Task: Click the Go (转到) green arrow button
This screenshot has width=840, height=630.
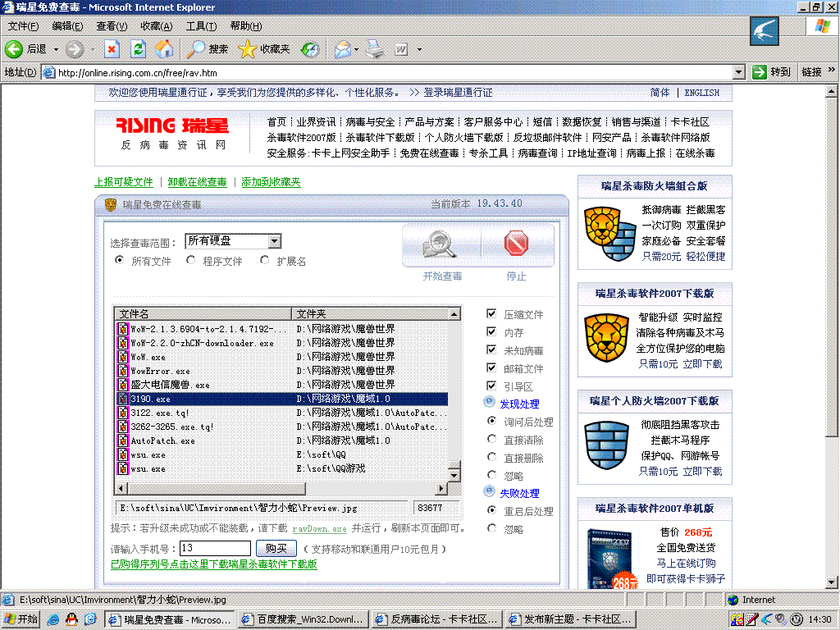Action: 771,72
